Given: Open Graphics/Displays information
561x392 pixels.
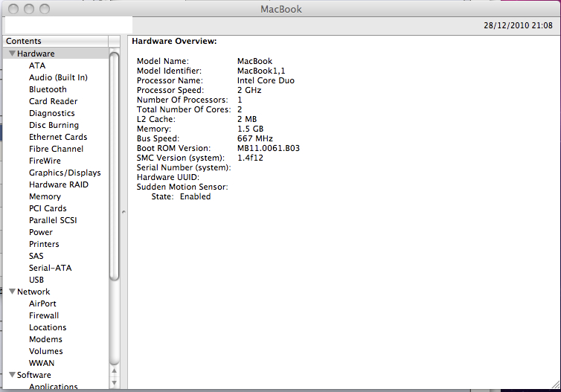Looking at the screenshot, I should tap(65, 173).
